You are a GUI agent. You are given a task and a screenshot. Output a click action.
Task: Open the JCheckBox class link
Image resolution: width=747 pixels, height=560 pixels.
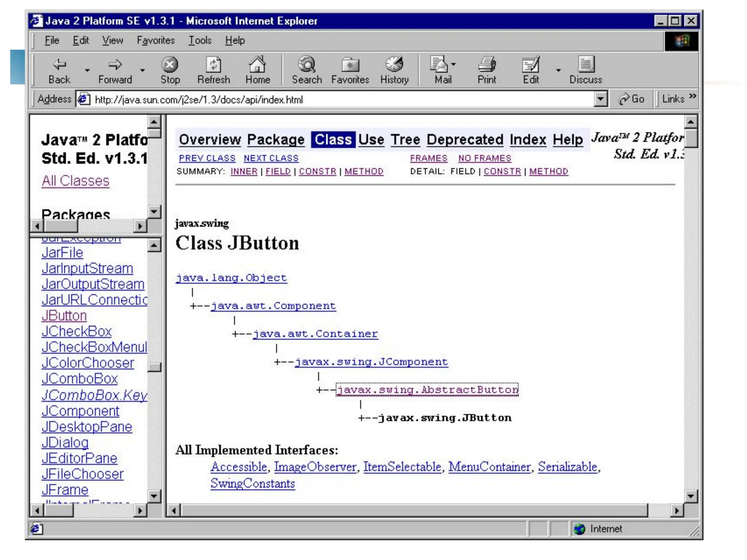tap(77, 331)
